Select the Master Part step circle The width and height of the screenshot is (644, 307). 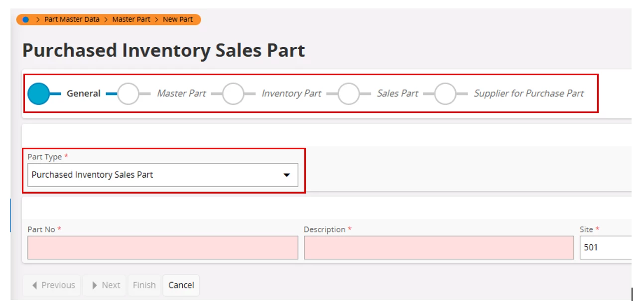[129, 94]
